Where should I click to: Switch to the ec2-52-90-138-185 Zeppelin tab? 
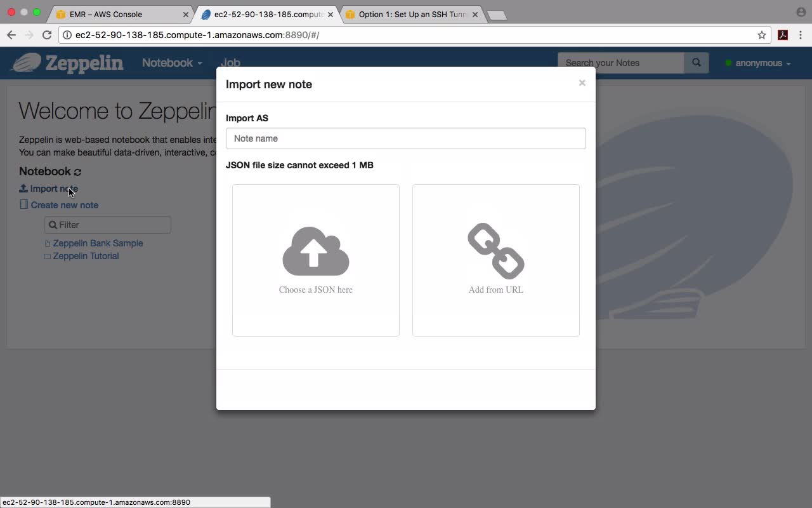(267, 14)
